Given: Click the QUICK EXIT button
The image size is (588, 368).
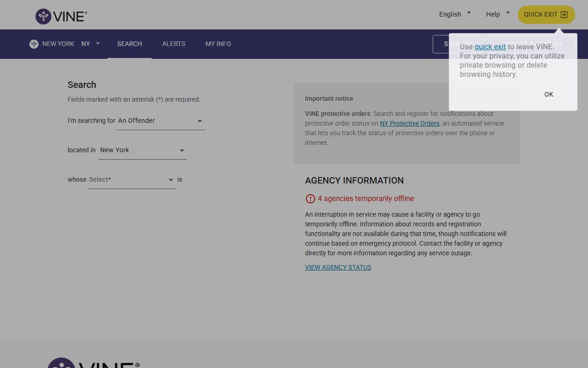Looking at the screenshot, I should [546, 15].
